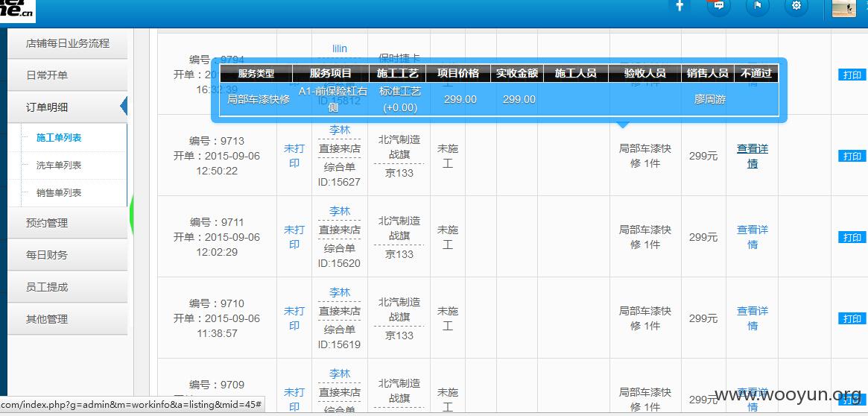
Task: Click 未打印 link for order 9713
Action: [294, 157]
